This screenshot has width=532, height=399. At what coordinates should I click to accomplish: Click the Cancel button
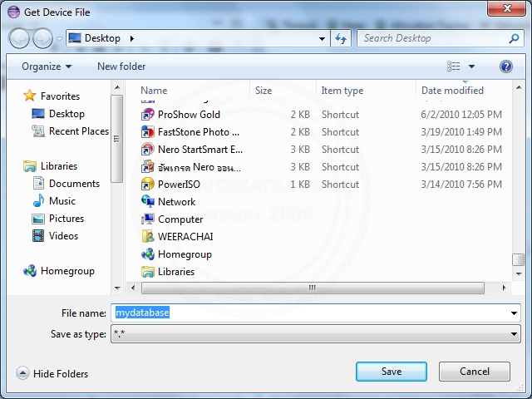point(475,372)
